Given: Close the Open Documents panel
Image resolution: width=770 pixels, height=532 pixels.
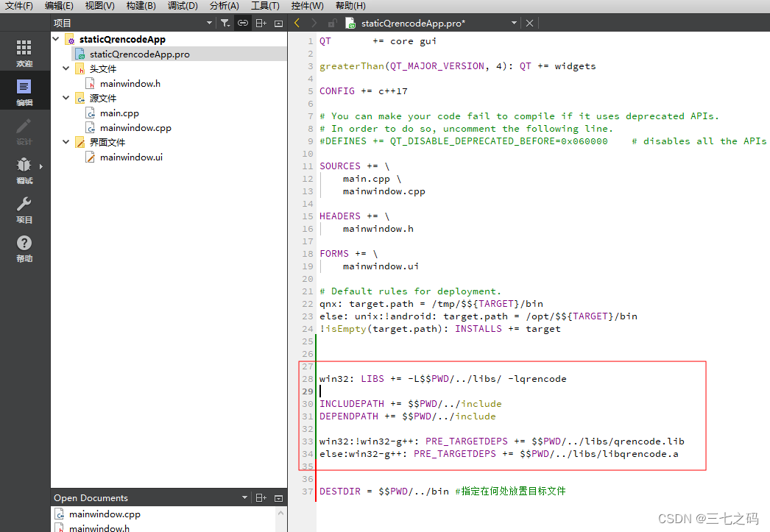Looking at the screenshot, I should pyautogui.click(x=278, y=497).
